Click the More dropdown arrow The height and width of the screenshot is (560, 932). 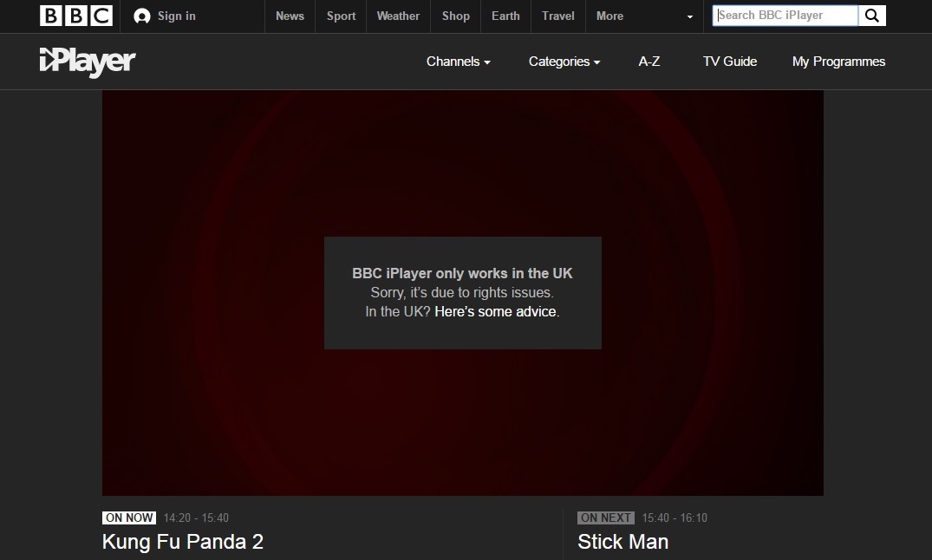pos(689,16)
